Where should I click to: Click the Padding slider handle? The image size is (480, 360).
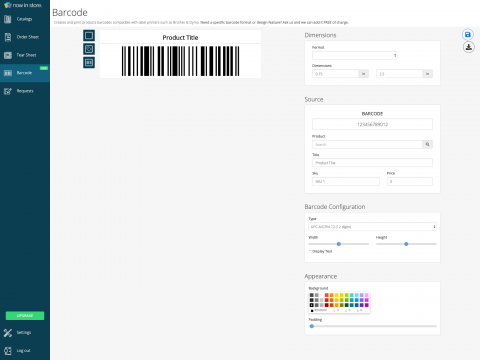pyautogui.click(x=312, y=326)
